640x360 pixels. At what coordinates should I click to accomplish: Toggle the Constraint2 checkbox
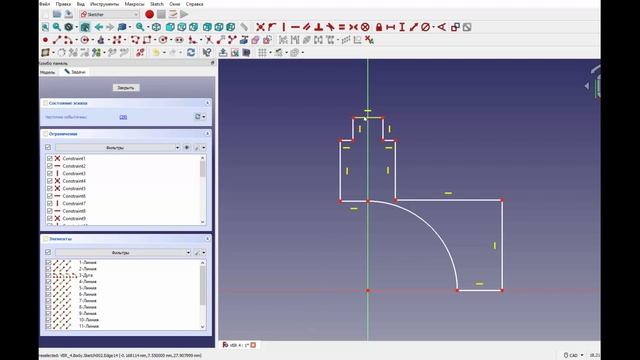(x=49, y=166)
